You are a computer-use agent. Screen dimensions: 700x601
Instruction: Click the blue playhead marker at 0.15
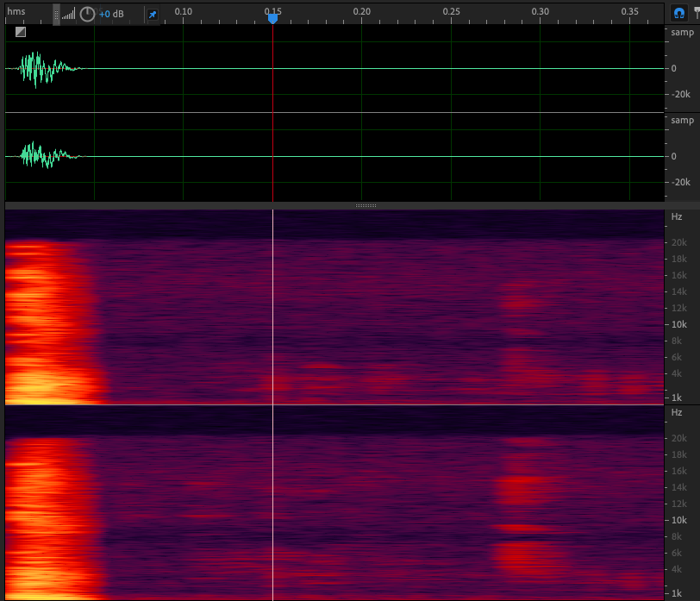272,16
